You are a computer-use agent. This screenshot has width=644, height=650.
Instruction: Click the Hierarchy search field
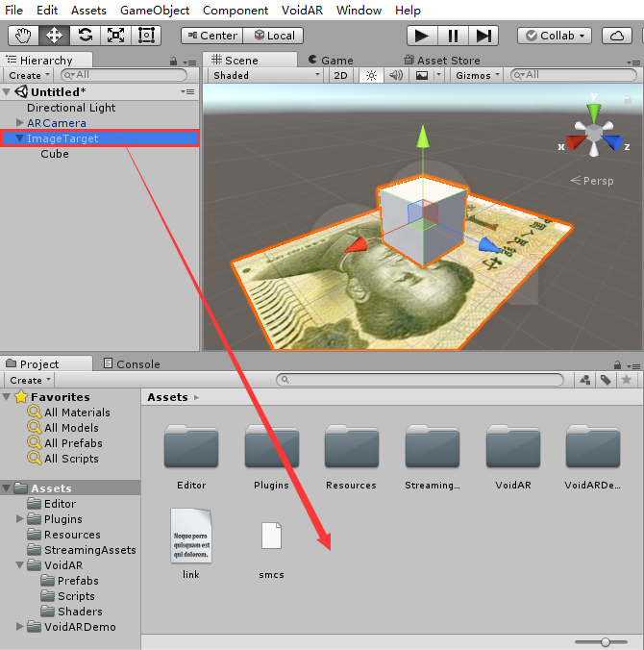tap(124, 75)
